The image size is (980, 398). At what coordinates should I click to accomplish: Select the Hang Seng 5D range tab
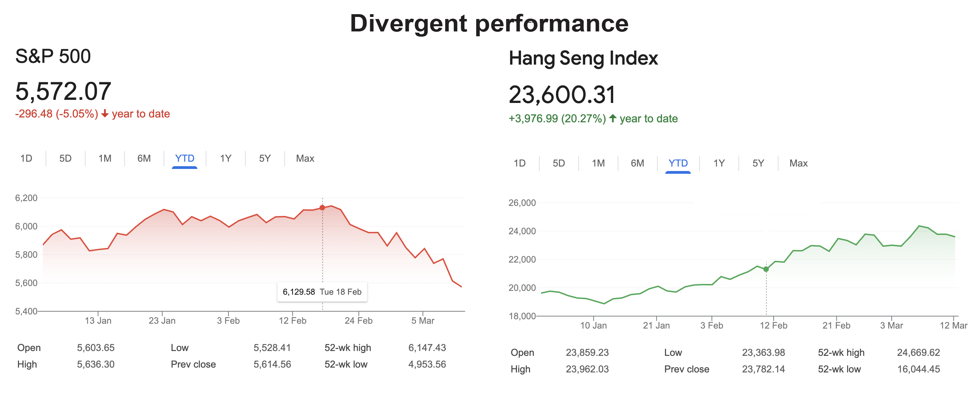click(x=559, y=163)
